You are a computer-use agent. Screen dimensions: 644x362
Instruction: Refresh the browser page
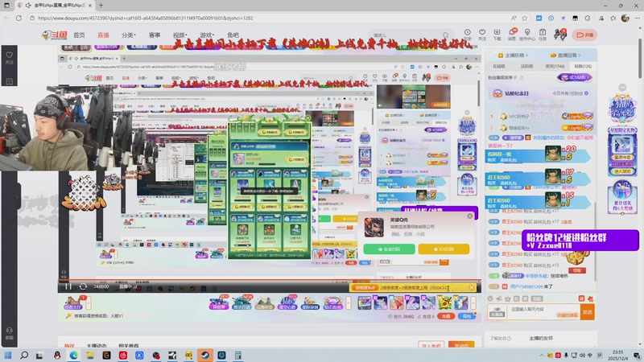(19, 18)
